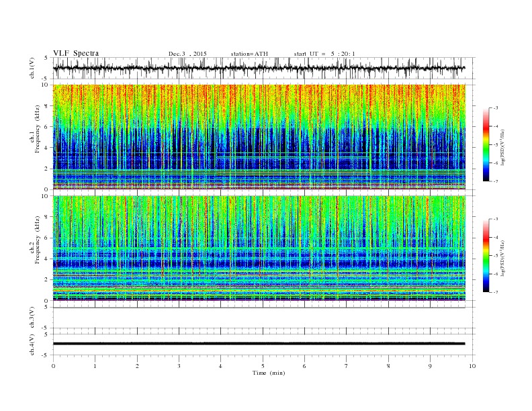Click the "ch.3(V)" axis label
The height and width of the screenshot is (411, 532).
click(x=32, y=318)
